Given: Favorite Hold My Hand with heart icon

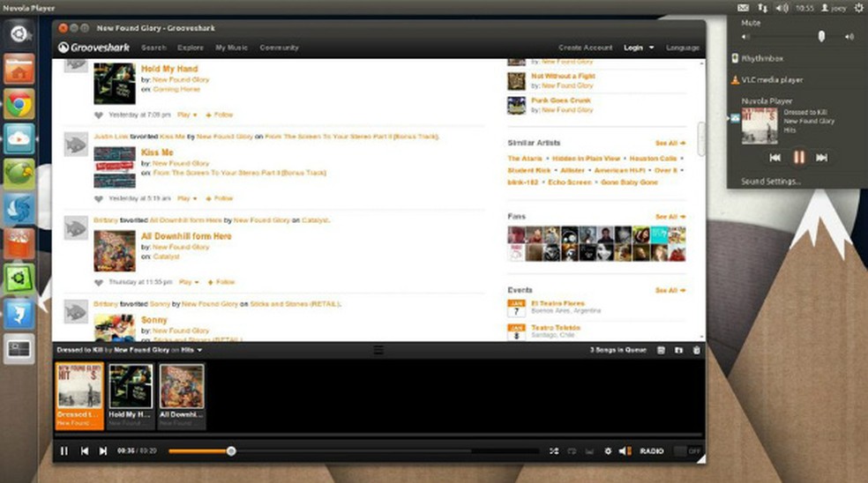Looking at the screenshot, I should click(x=99, y=115).
